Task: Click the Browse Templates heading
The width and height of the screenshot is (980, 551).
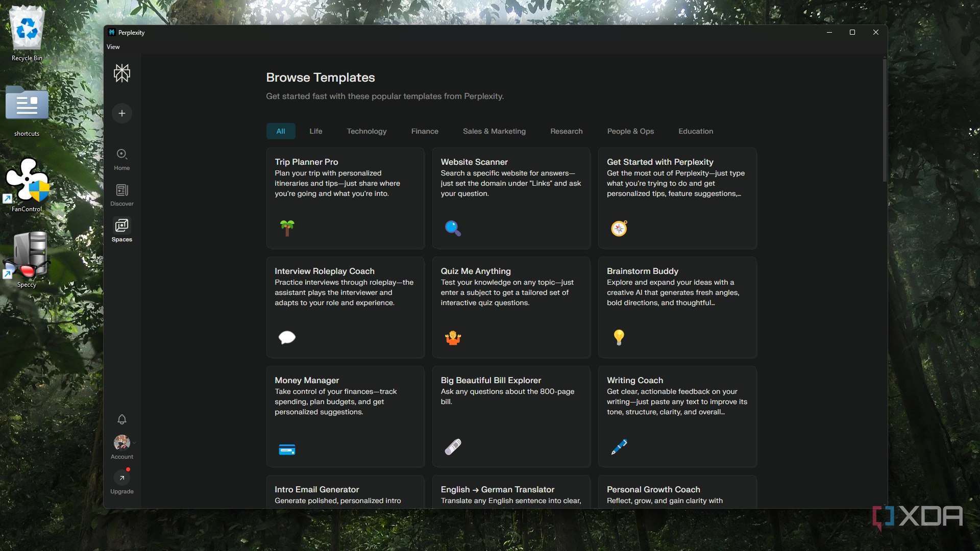Action: (321, 78)
